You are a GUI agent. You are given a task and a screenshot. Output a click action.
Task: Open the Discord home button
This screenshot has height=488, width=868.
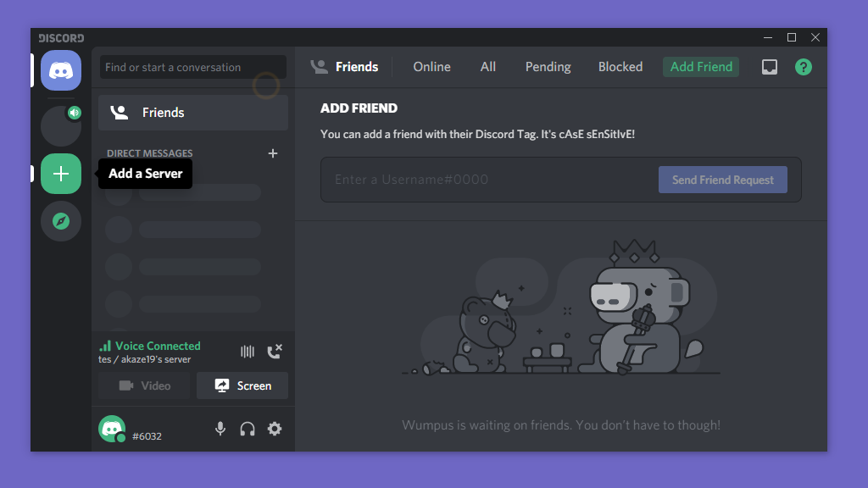(61, 70)
